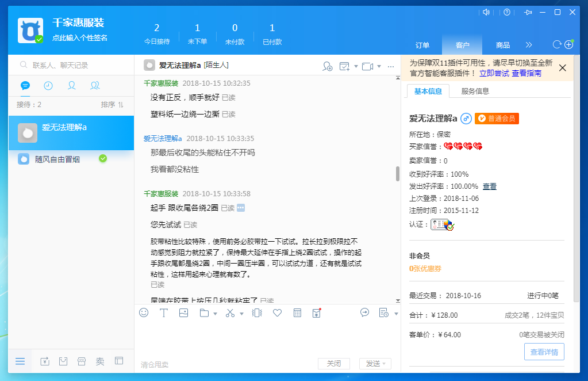Switch to the 客户 tab
Image resolution: width=588 pixels, height=381 pixels.
[462, 45]
